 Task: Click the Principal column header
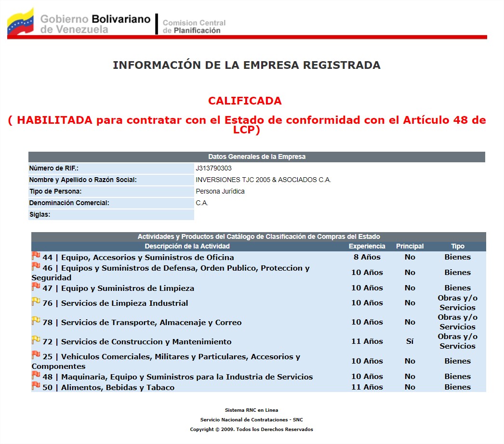pos(410,247)
